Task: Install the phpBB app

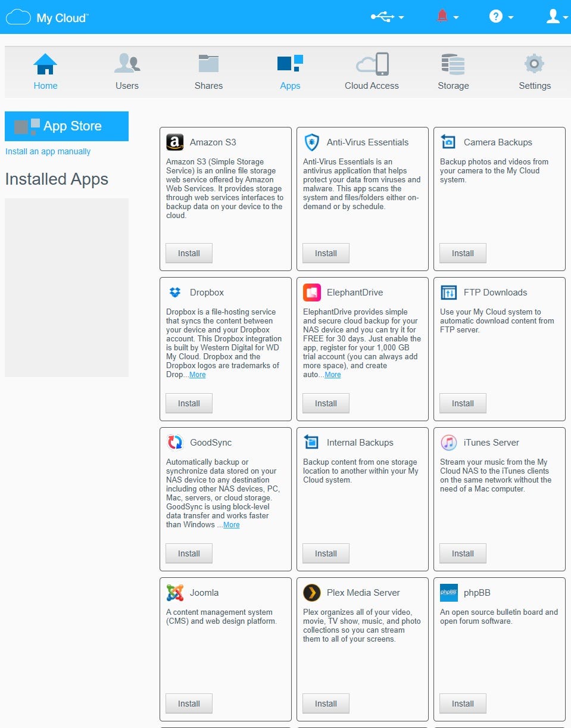Action: click(x=463, y=704)
